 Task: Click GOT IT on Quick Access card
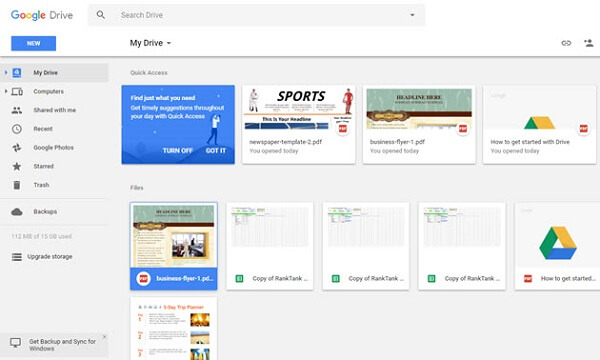point(216,151)
